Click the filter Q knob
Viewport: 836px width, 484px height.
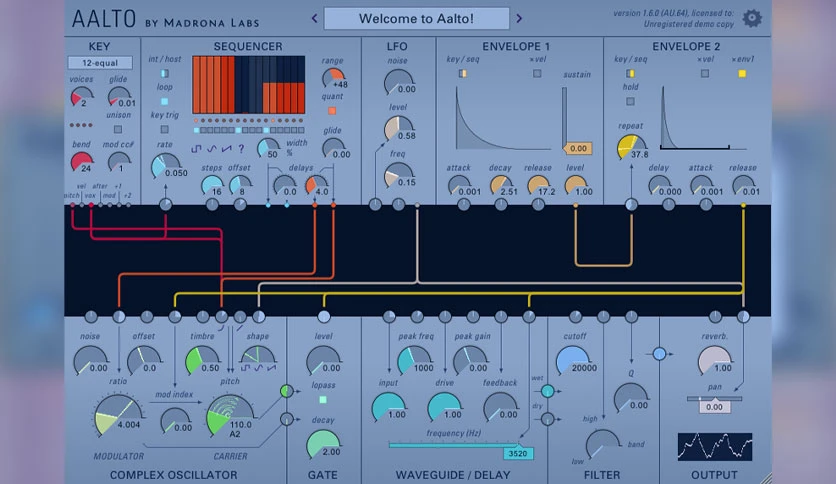[x=631, y=397]
